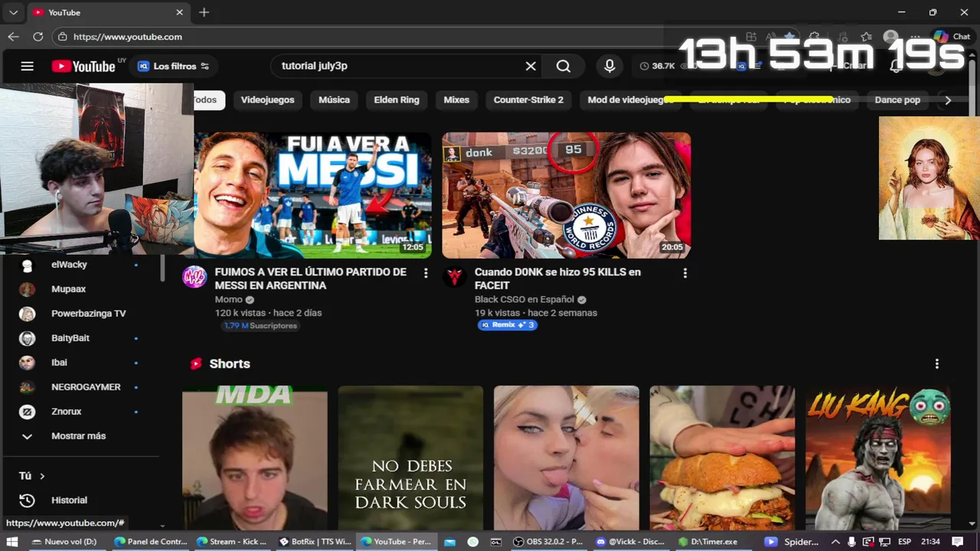Switch input language ESP in tray
The width and height of the screenshot is (980, 551).
click(904, 542)
